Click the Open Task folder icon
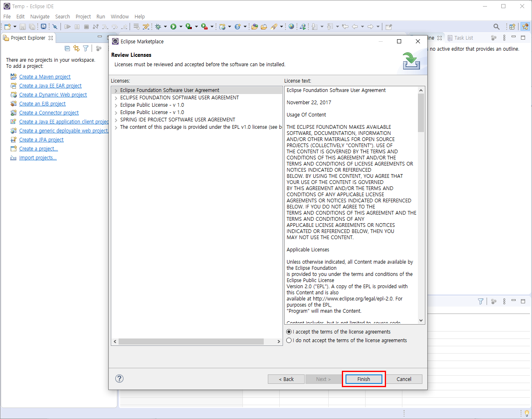This screenshot has height=419, width=532. pyautogui.click(x=264, y=27)
